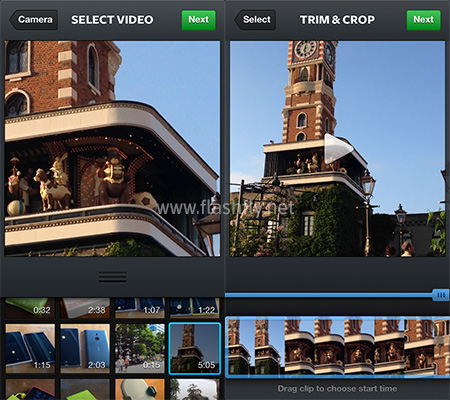This screenshot has height=400, width=450.
Task: Tap the Select Video large preview image
Action: [x=112, y=149]
